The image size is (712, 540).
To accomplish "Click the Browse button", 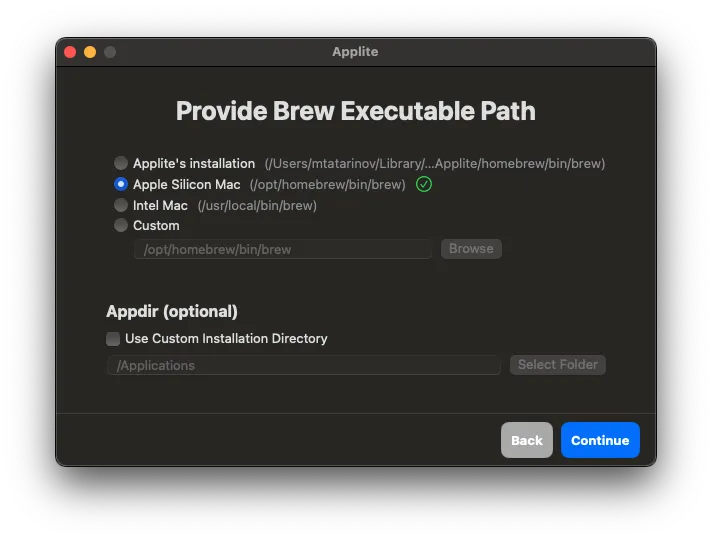I will pos(471,249).
